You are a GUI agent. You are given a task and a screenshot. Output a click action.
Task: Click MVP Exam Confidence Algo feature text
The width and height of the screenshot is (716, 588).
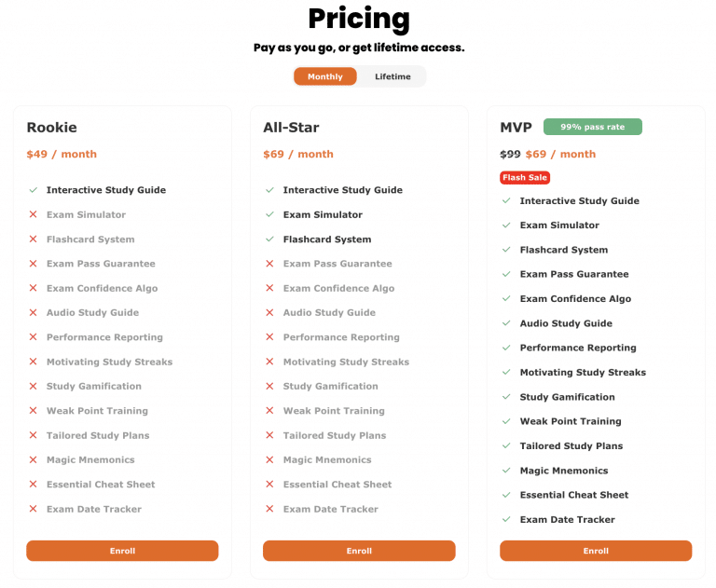tap(575, 299)
